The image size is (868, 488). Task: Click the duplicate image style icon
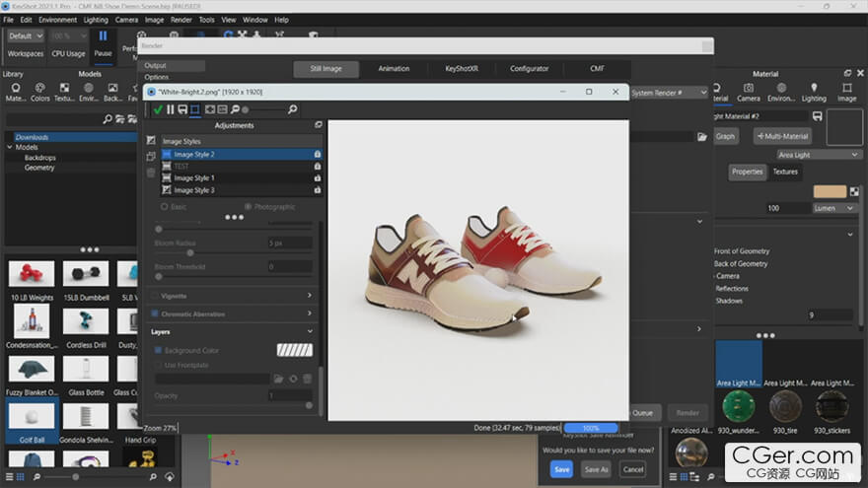pos(151,157)
